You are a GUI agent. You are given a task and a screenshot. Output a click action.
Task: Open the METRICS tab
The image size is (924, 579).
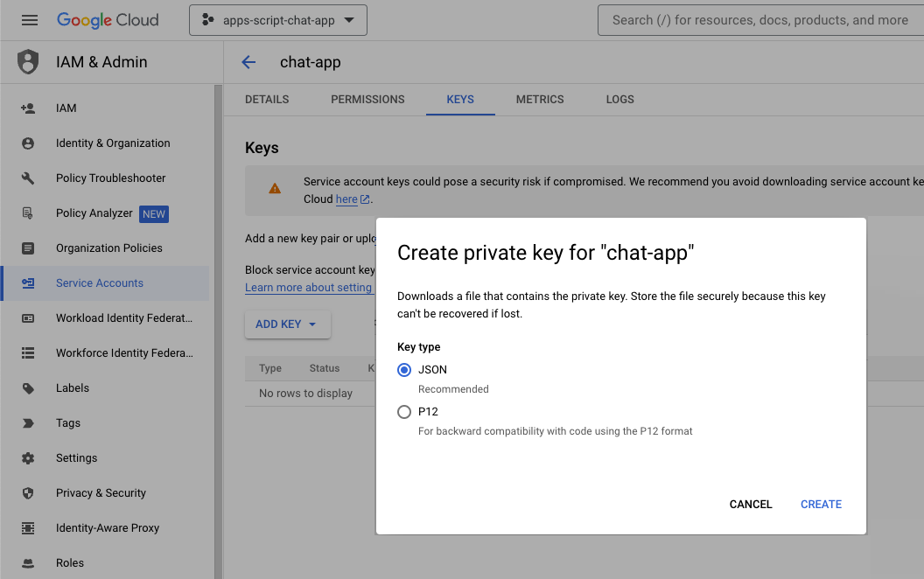[x=540, y=100]
